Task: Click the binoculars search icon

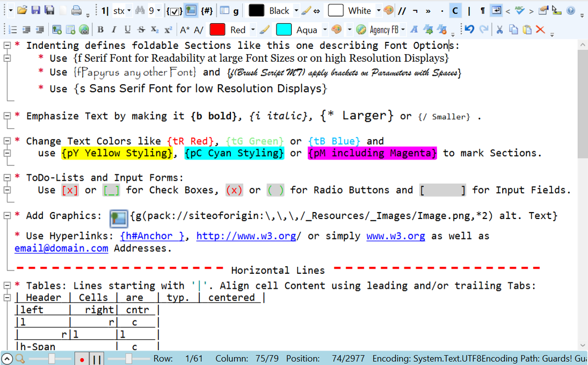Action: point(140,11)
